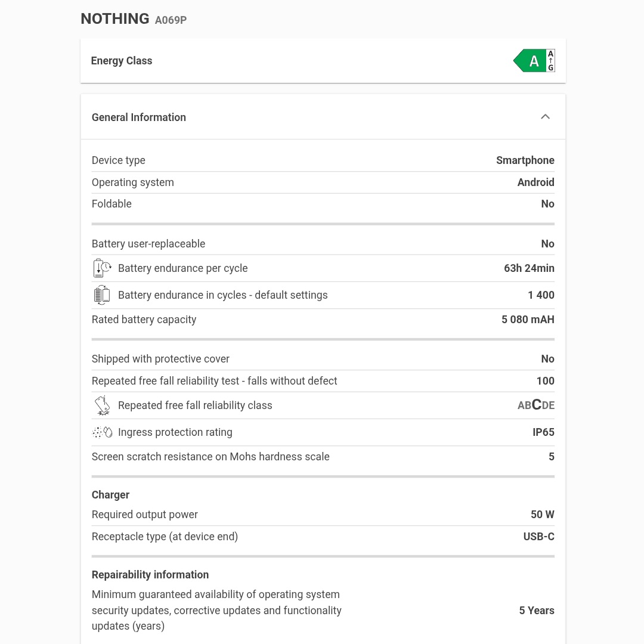This screenshot has width=644, height=644.
Task: Click the ingress protection dust-and-water icon
Action: point(102,432)
